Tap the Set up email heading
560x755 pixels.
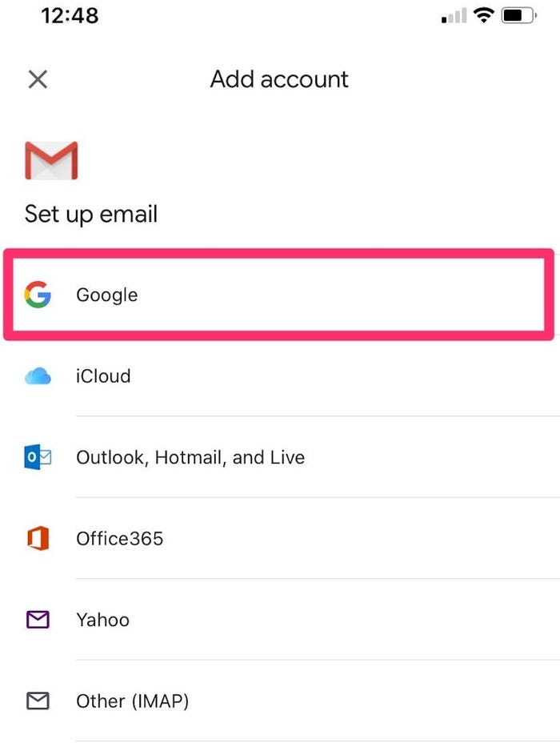click(91, 215)
